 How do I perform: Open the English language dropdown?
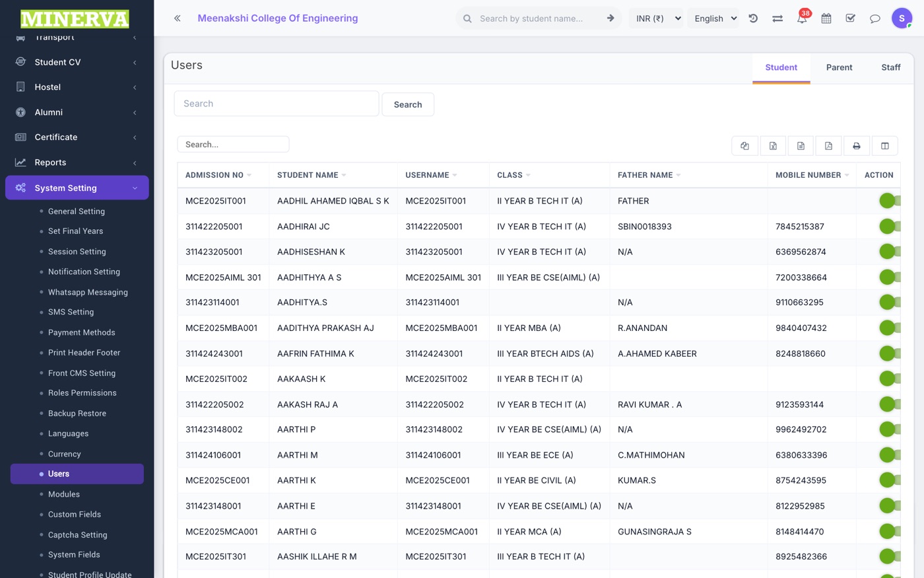[714, 18]
